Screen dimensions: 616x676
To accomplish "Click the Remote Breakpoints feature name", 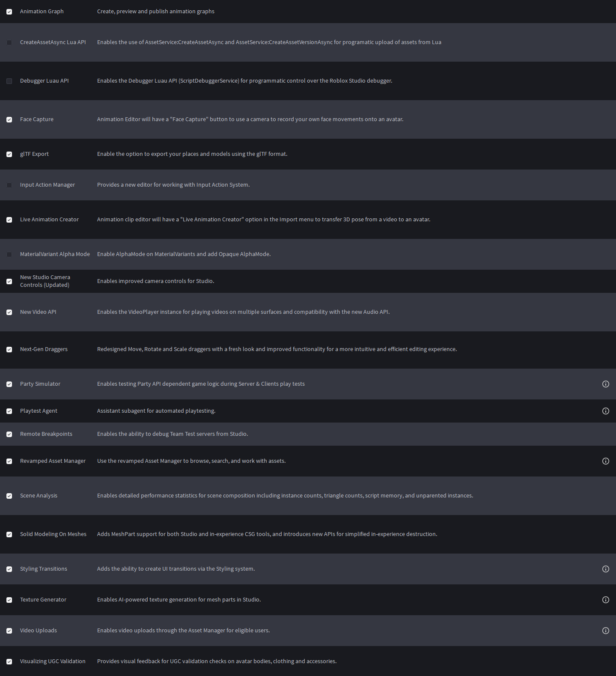I will [x=46, y=434].
